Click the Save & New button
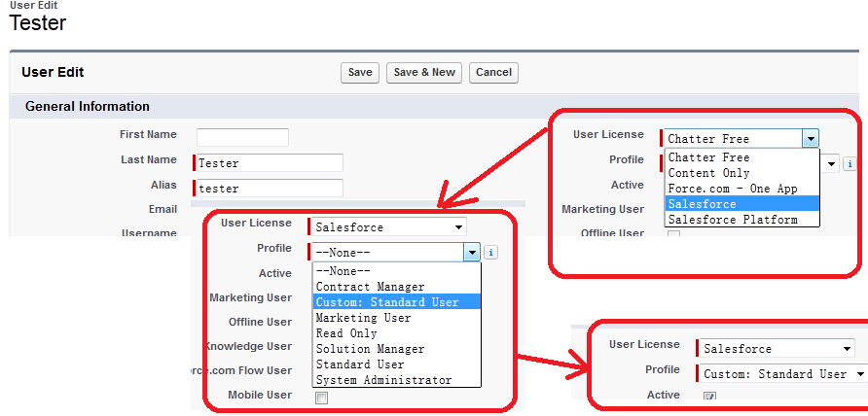Image resolution: width=868 pixels, height=416 pixels. coord(424,73)
